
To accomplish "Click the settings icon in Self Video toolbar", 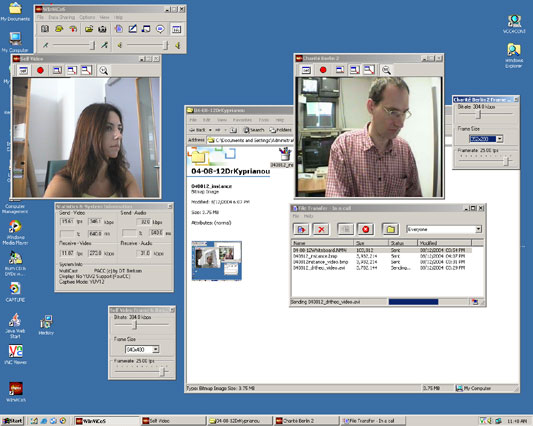I will (23, 70).
